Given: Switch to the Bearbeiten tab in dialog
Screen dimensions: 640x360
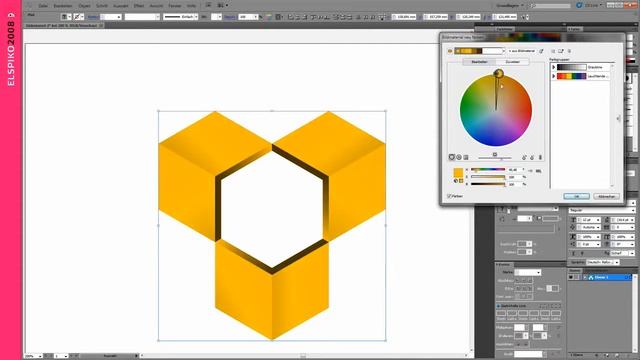Looking at the screenshot, I should click(480, 62).
